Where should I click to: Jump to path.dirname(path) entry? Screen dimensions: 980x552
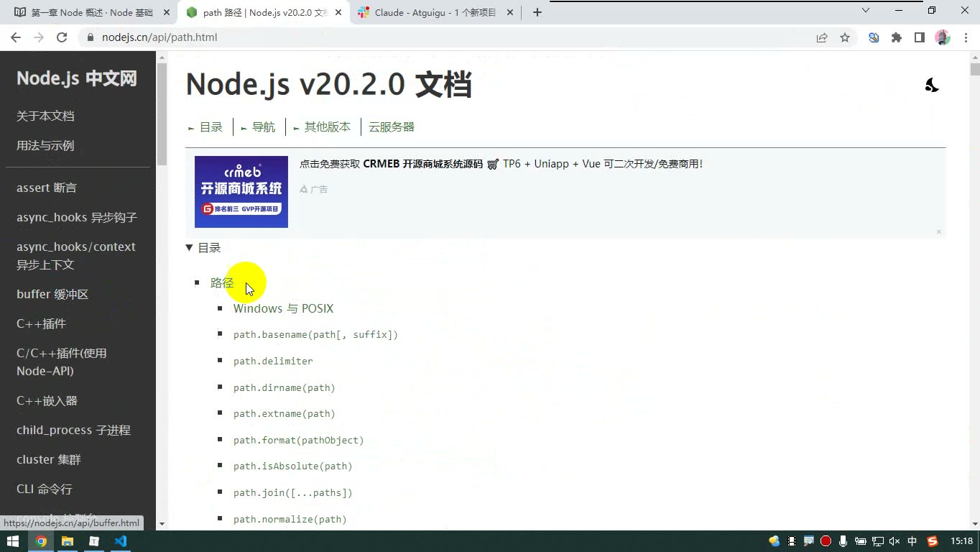(285, 388)
